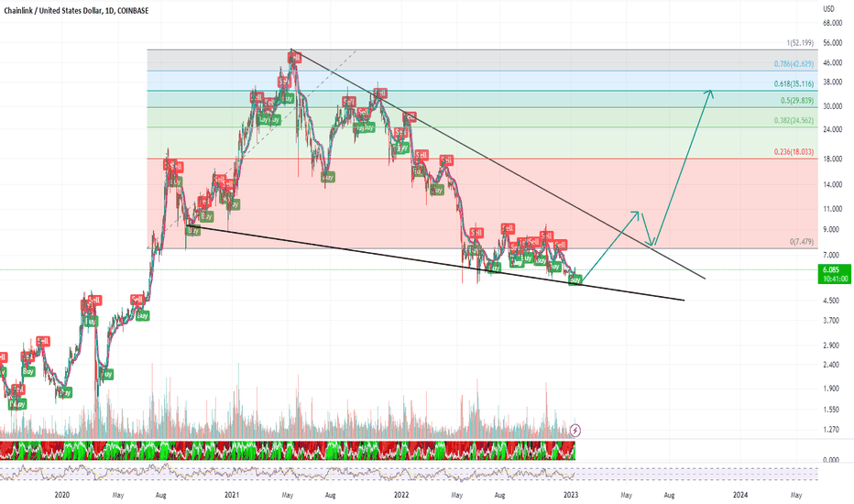Image resolution: width=854 pixels, height=504 pixels.
Task: Click the 2021 label on time axis
Action: (232, 495)
